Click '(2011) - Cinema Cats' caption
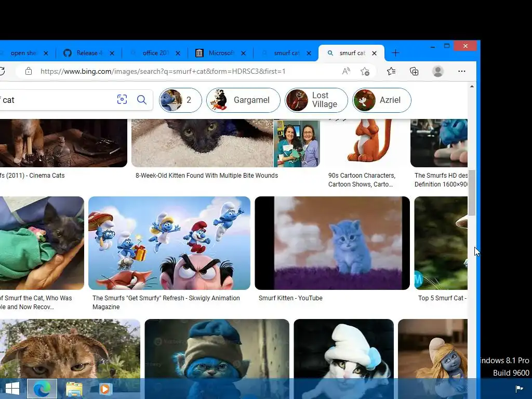This screenshot has width=532, height=399. 32,176
